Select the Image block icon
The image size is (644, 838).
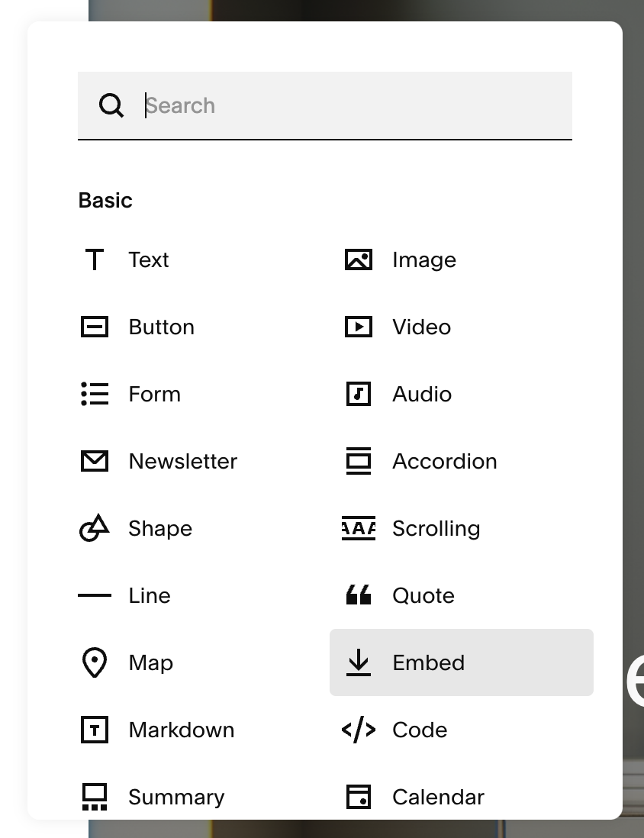(x=359, y=260)
